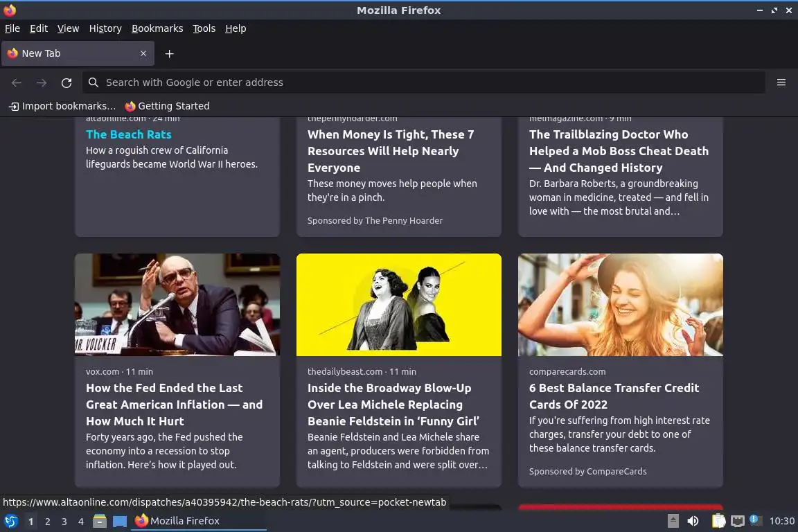Image resolution: width=798 pixels, height=532 pixels.
Task: Click the vox.com source label
Action: pyautogui.click(x=103, y=371)
